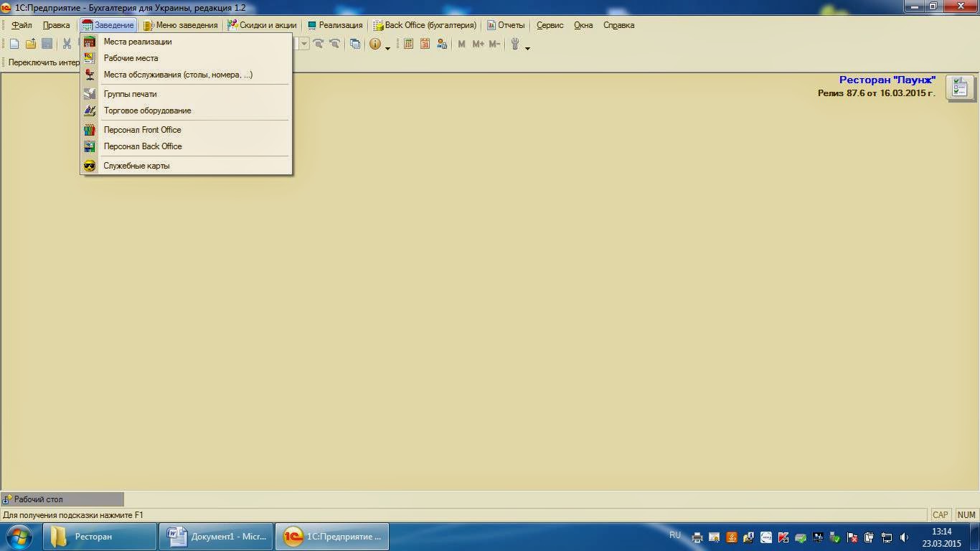
Task: Click the volume speaker tray icon
Action: [x=903, y=537]
